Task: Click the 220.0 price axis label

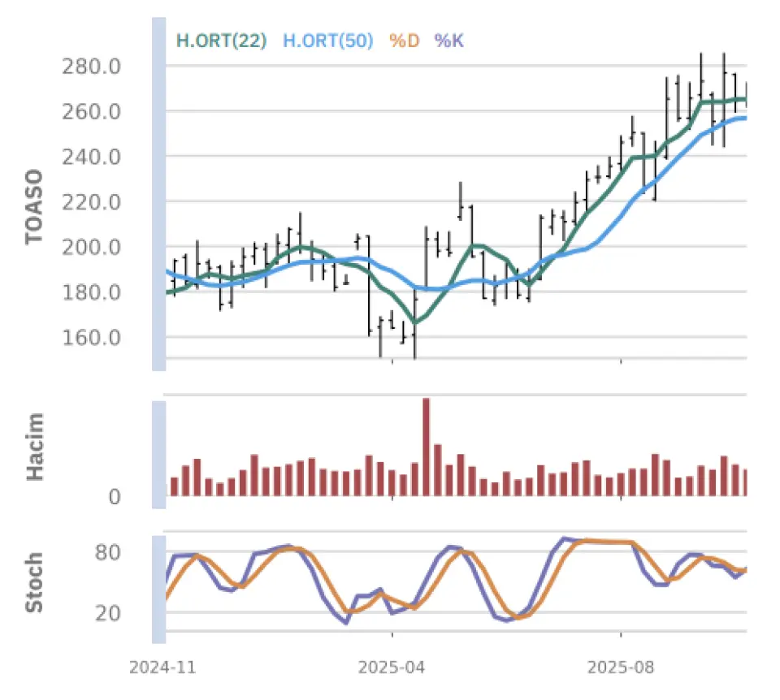Action: click(x=91, y=202)
